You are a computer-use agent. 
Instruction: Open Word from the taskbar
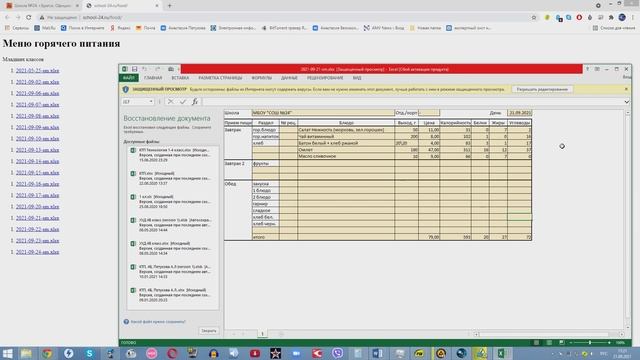pyautogui.click(x=377, y=353)
